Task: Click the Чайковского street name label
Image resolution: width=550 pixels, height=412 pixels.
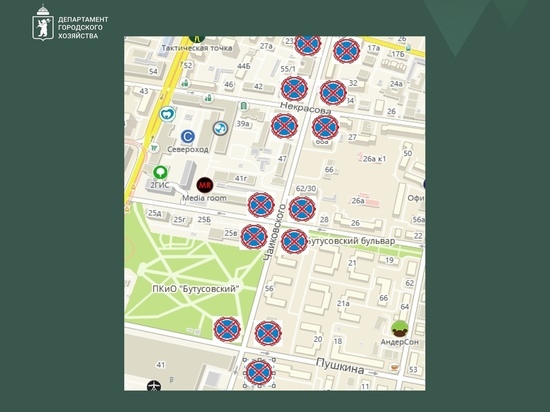Action: tap(273, 232)
